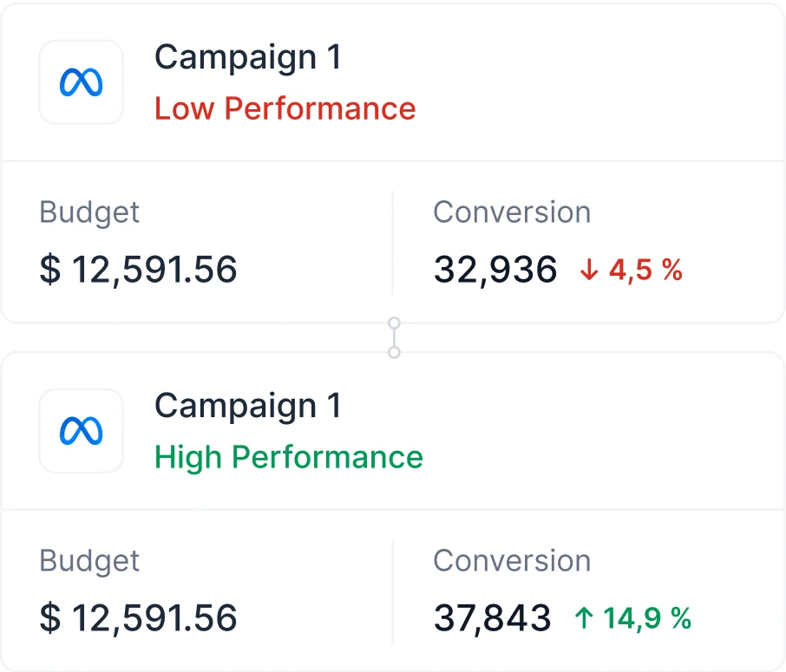Open Campaign 1 title in the bottom card
786x672 pixels.
(247, 407)
